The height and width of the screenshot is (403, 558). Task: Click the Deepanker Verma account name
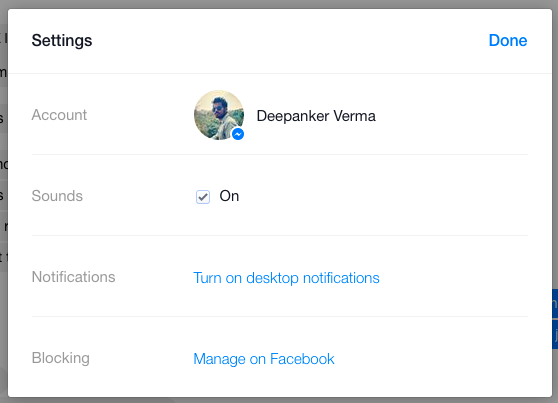click(x=316, y=116)
